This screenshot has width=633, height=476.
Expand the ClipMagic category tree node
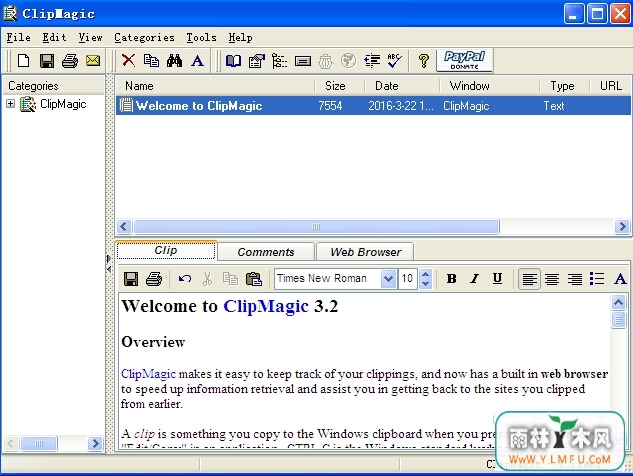(10, 104)
